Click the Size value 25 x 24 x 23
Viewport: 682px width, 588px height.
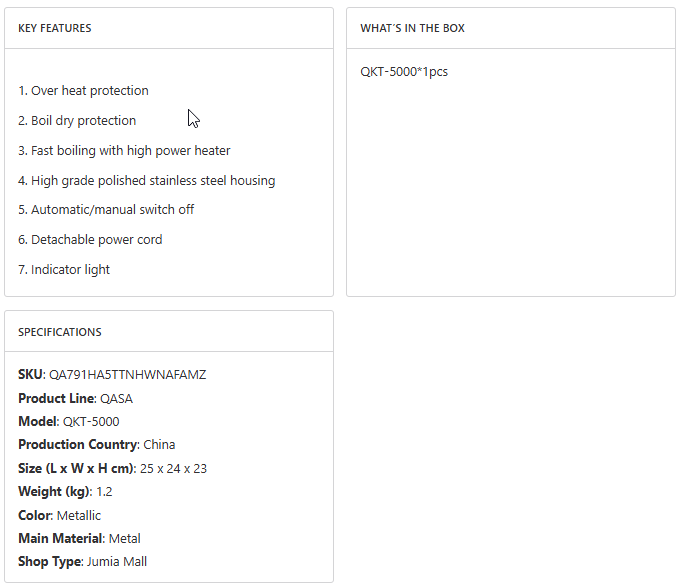(173, 468)
